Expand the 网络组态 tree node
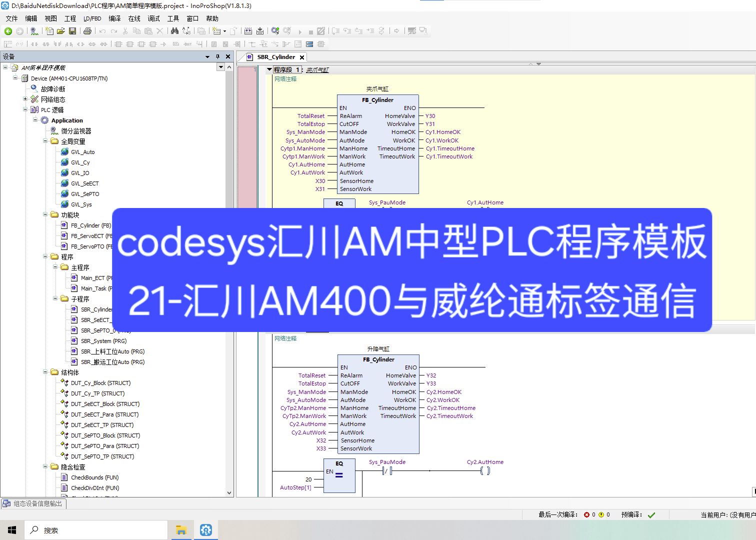Screen dimensions: 756x540 click(x=25, y=99)
